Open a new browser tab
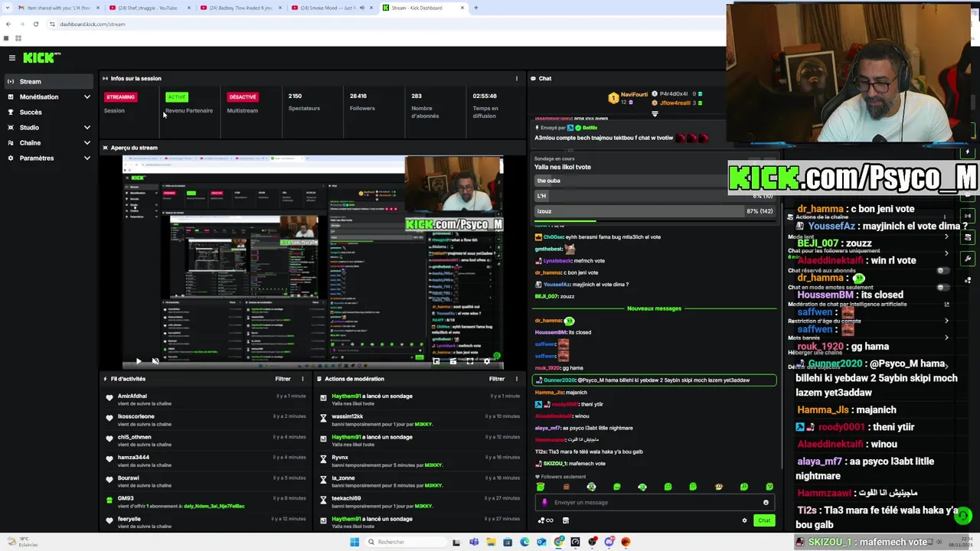This screenshot has width=980, height=551. point(475,8)
